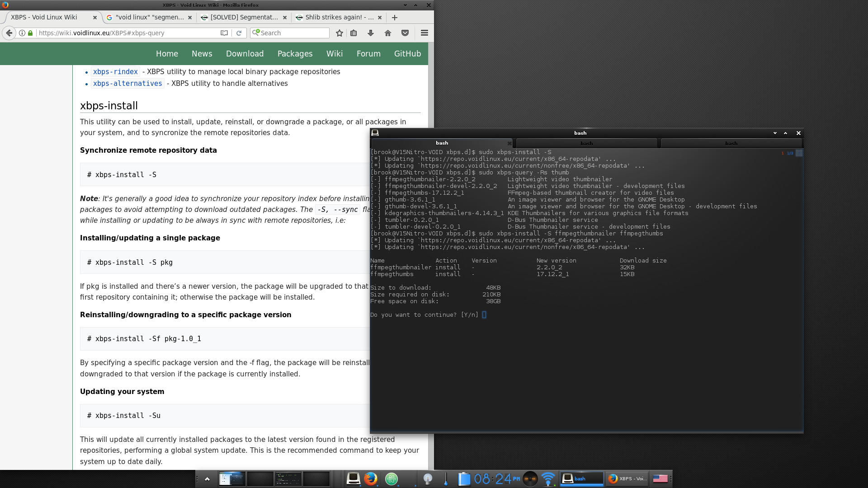Open the News link in wiki navbar
Image resolution: width=868 pixels, height=488 pixels.
pos(202,54)
